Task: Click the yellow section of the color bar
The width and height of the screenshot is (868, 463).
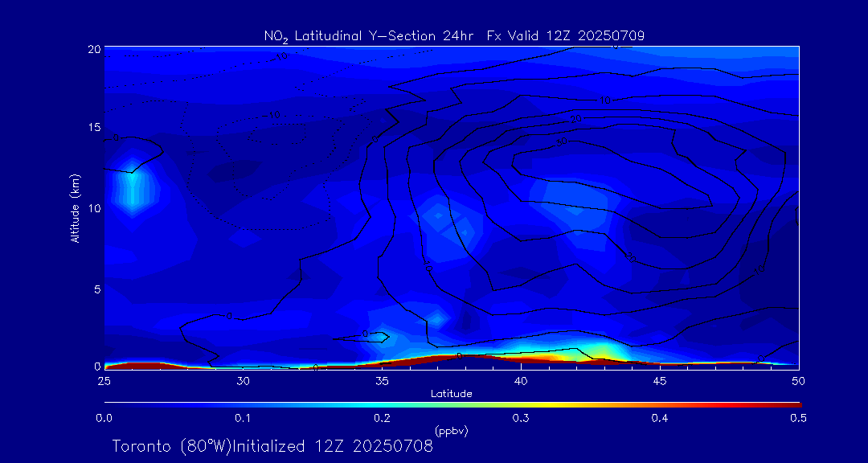Action: [548, 405]
